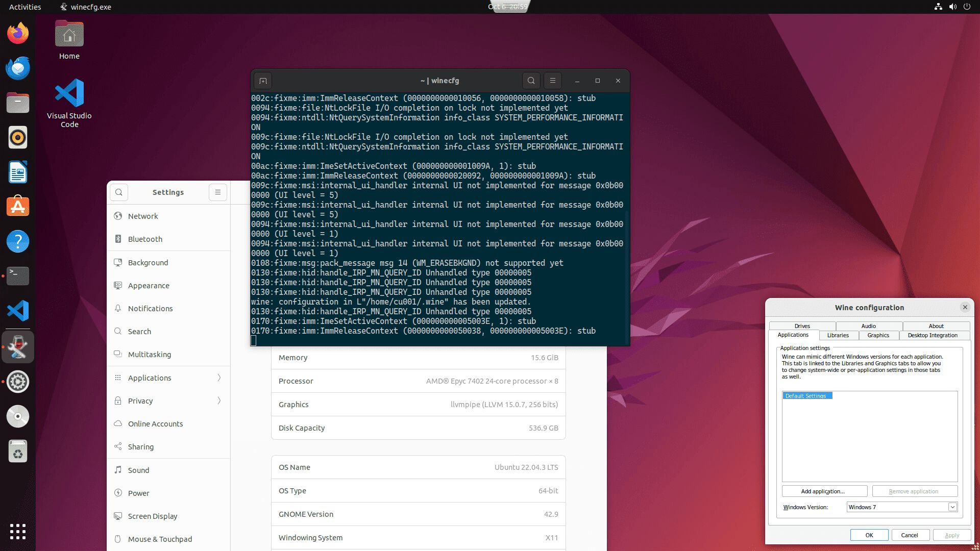Open the Help icon in the dock
The image size is (980, 551).
(18, 242)
